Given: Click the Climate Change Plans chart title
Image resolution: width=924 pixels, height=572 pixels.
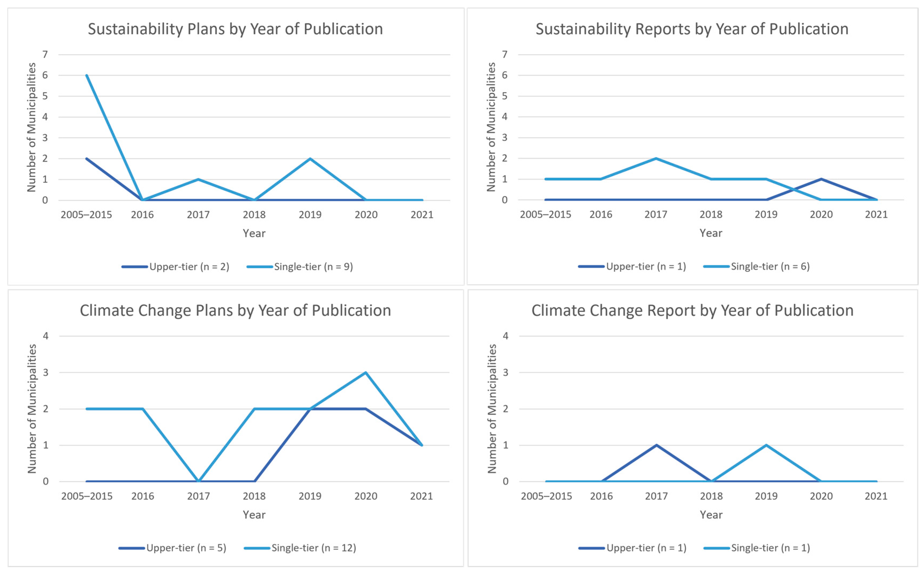Looking at the screenshot, I should (x=235, y=311).
